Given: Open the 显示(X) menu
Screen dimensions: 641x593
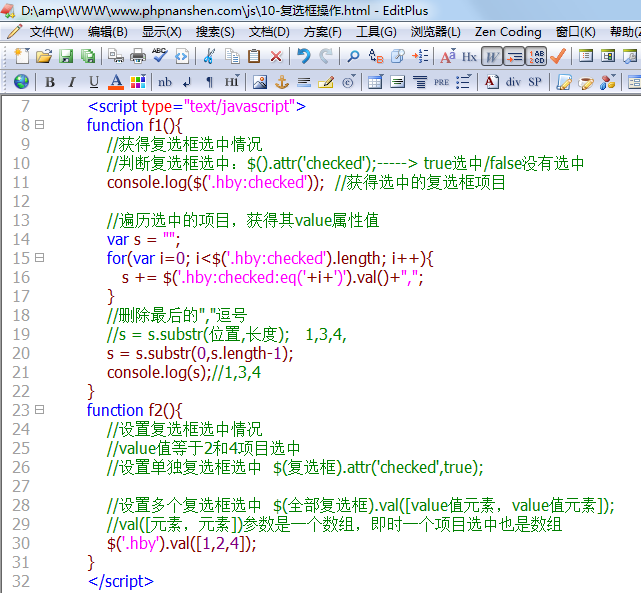Looking at the screenshot, I should pos(161,32).
